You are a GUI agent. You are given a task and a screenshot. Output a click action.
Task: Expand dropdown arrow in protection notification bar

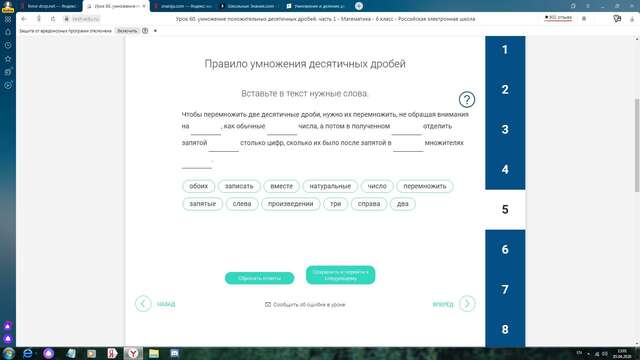155,31
